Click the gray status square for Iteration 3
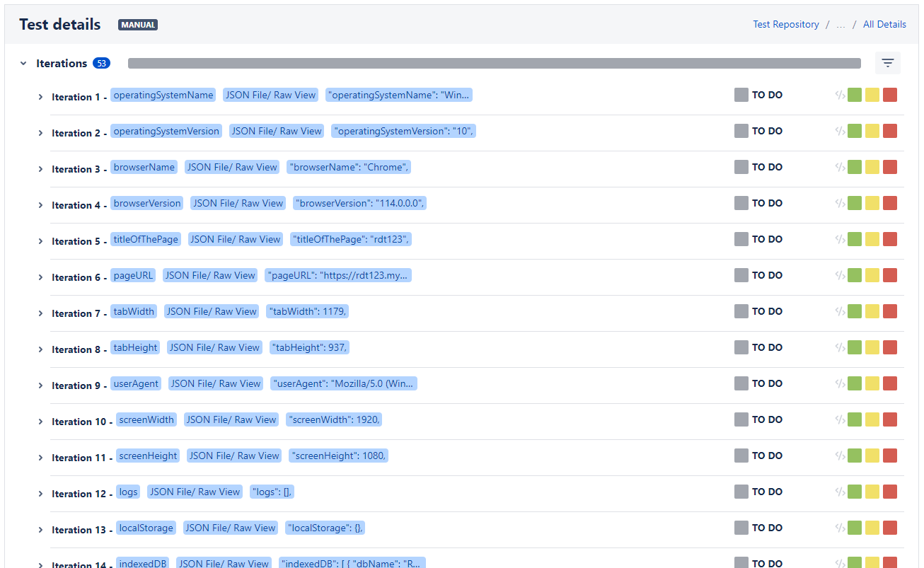924x568 pixels. (741, 167)
